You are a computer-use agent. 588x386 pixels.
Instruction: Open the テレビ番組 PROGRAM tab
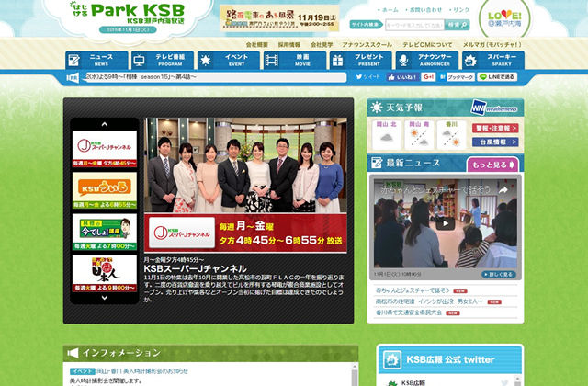163,60
